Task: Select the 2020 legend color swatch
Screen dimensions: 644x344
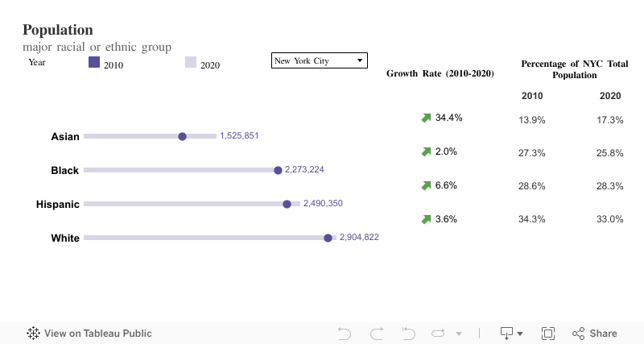Action: coord(191,62)
